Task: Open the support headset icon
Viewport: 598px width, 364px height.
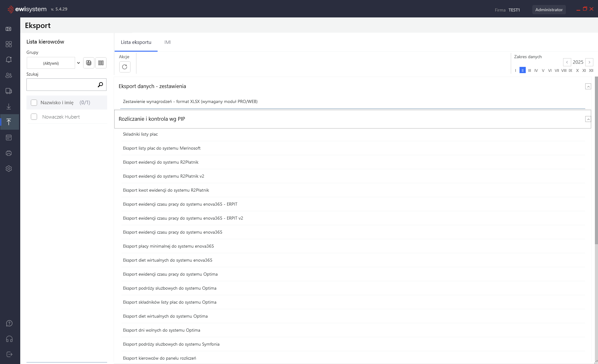Action: [9, 339]
